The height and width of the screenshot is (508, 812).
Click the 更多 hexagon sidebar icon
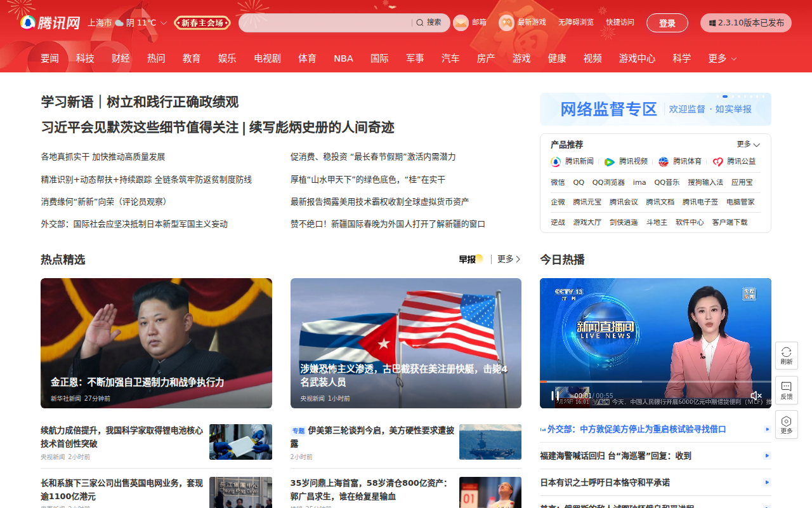[786, 422]
